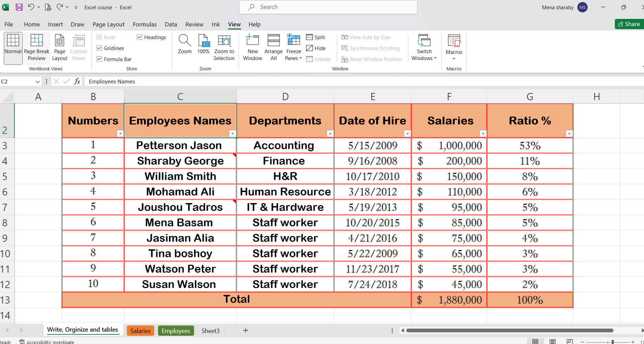Click the Zoom magnifier tool
Viewport: 644px width, 344px height.
click(x=185, y=45)
